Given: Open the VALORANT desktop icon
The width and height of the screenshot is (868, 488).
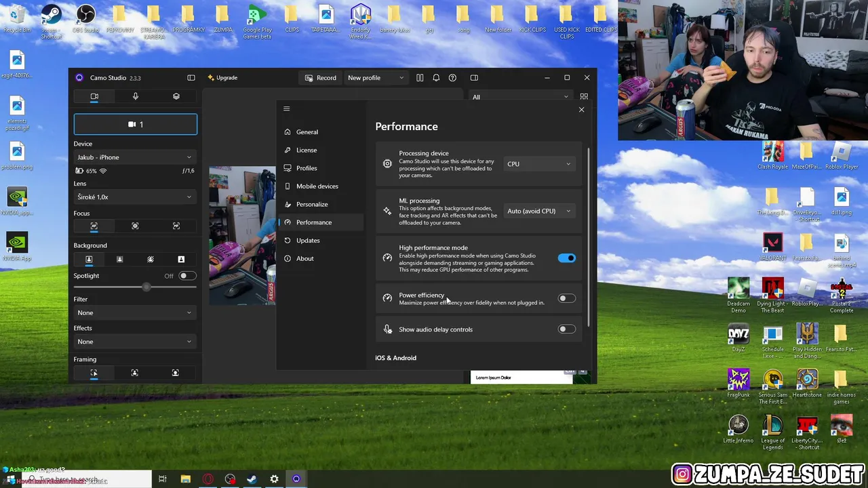Looking at the screenshot, I should 772,247.
